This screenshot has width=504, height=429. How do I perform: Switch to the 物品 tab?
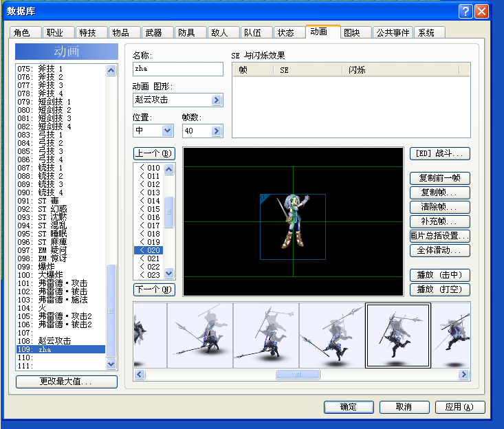[x=124, y=32]
